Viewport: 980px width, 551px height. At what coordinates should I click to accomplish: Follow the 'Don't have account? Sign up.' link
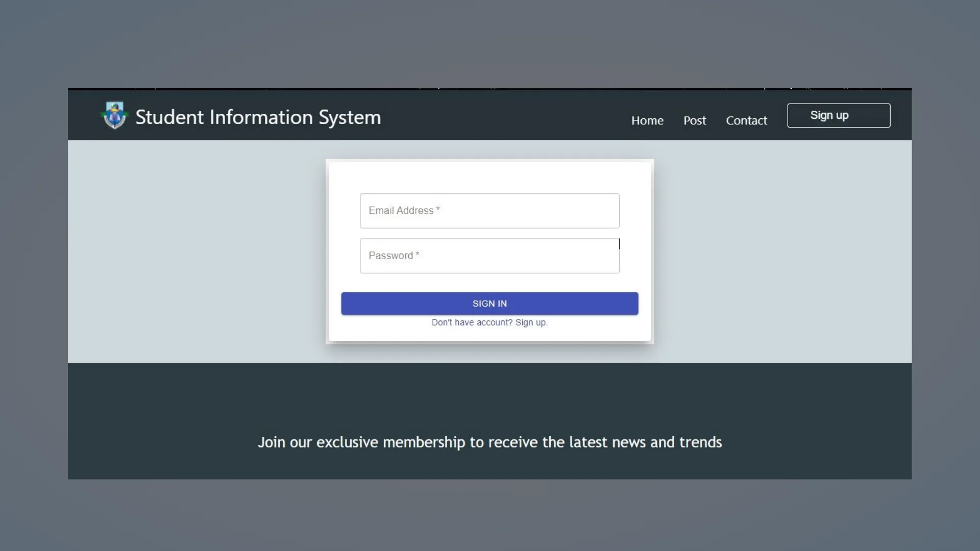pos(489,322)
